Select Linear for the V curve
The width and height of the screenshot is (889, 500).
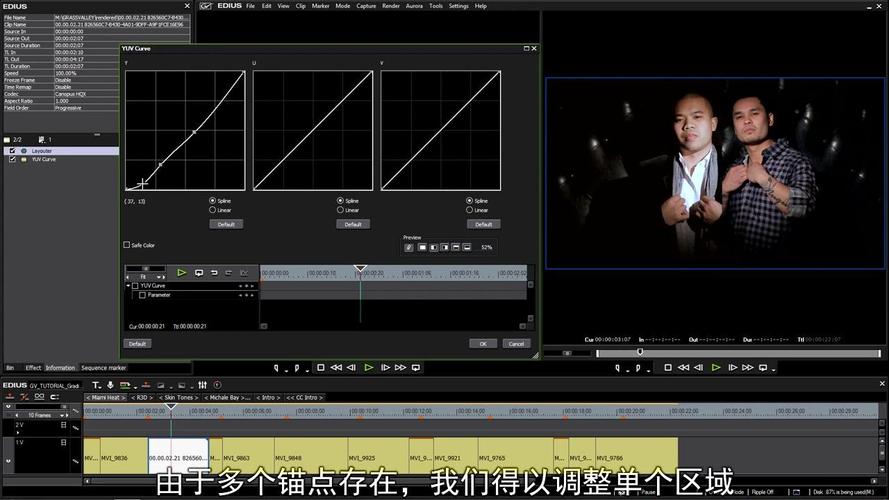click(x=469, y=210)
